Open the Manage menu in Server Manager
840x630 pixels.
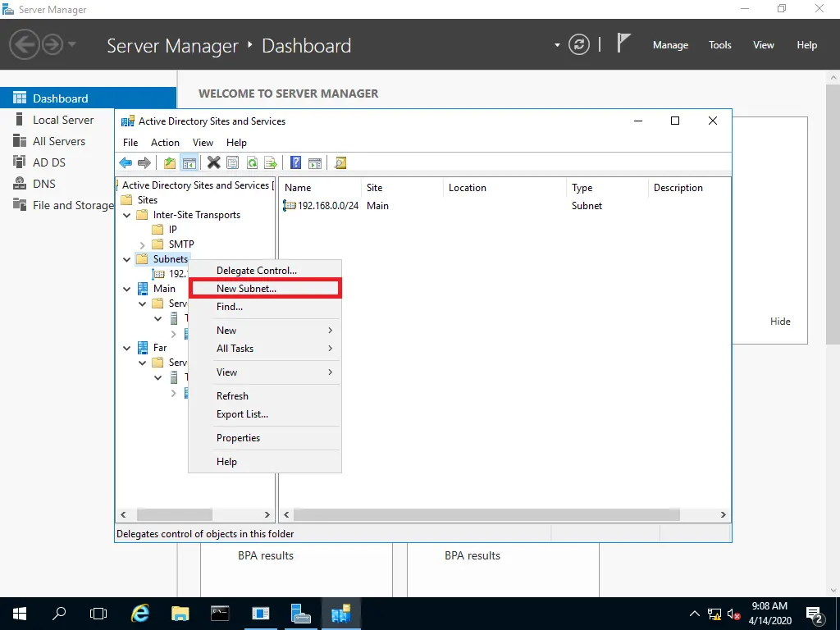pos(671,45)
